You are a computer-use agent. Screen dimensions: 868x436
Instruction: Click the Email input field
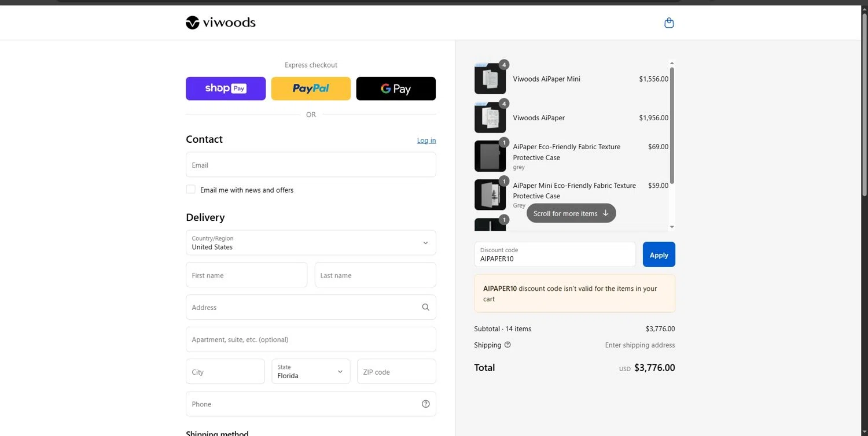(x=311, y=165)
